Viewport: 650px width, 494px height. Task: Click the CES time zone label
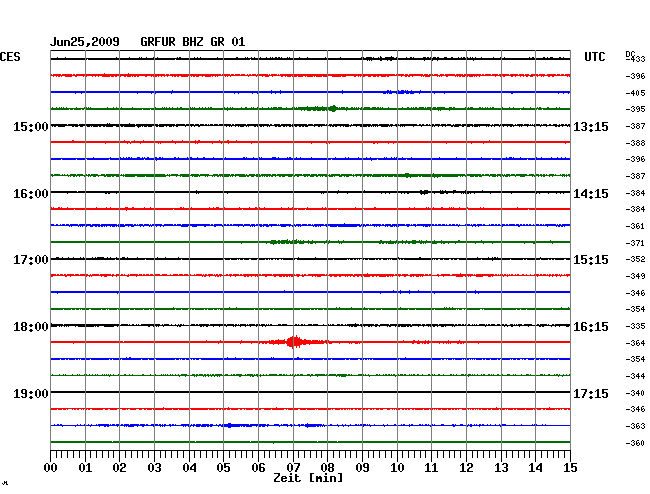[10, 57]
